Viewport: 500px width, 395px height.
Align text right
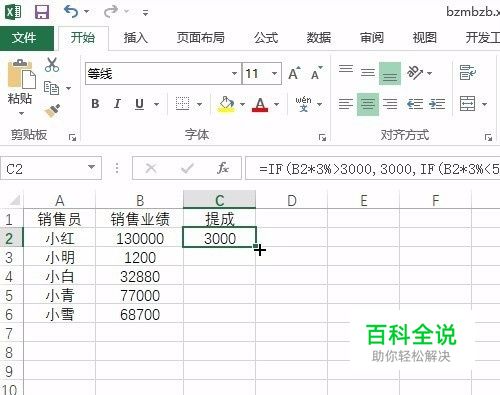pos(390,104)
